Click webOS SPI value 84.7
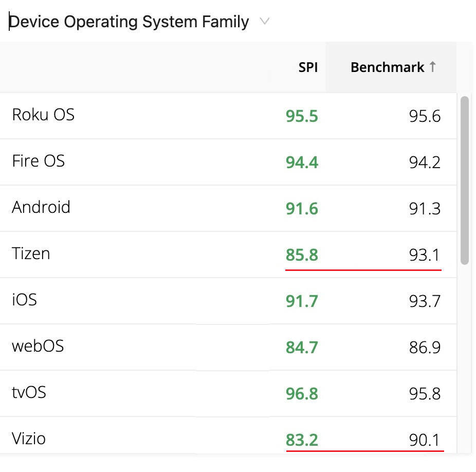The width and height of the screenshot is (476, 472). (x=302, y=348)
